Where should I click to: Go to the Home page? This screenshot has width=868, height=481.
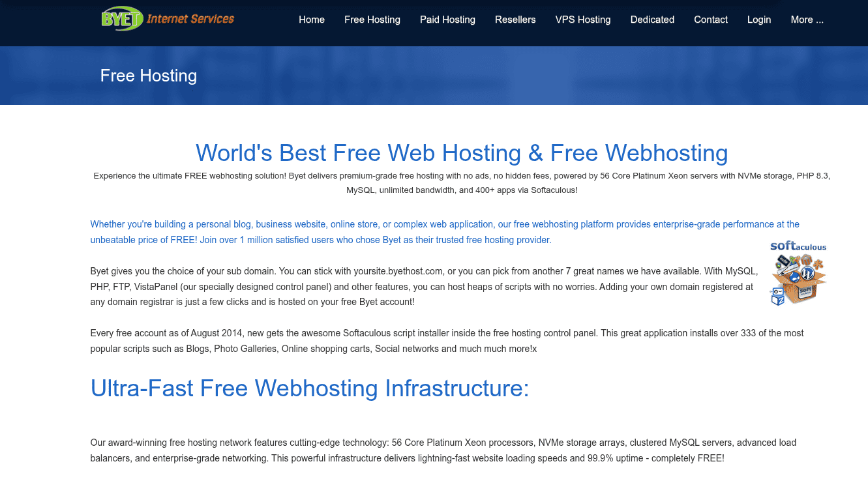[312, 20]
